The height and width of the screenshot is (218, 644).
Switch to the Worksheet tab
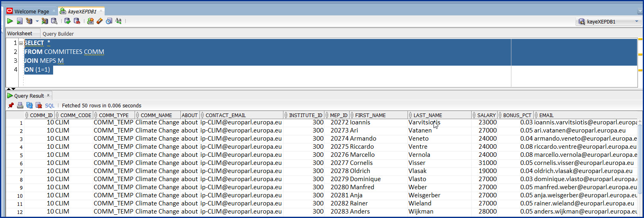point(20,34)
